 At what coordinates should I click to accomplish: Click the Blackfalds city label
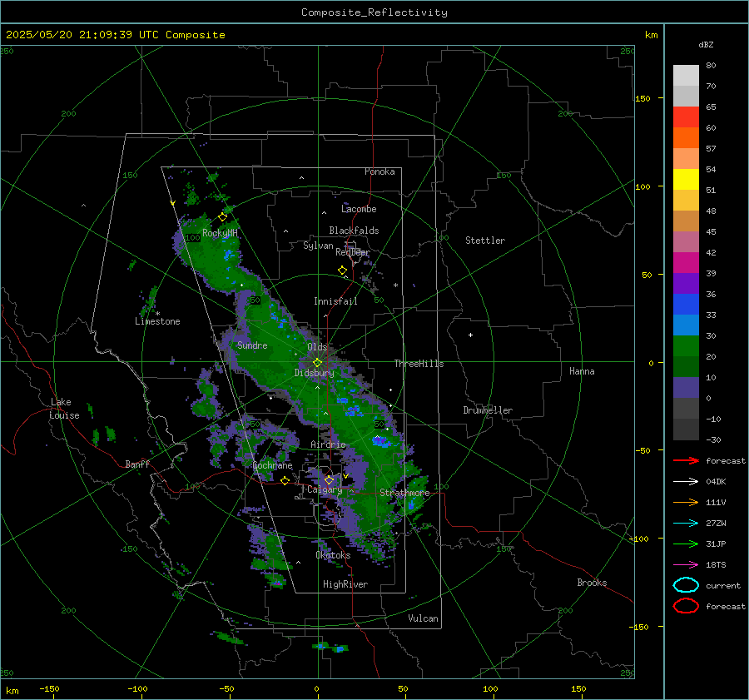coord(354,231)
